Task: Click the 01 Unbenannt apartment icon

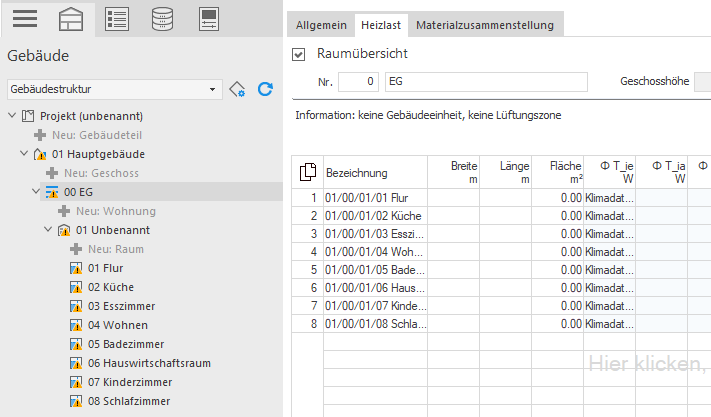Action: click(x=64, y=230)
